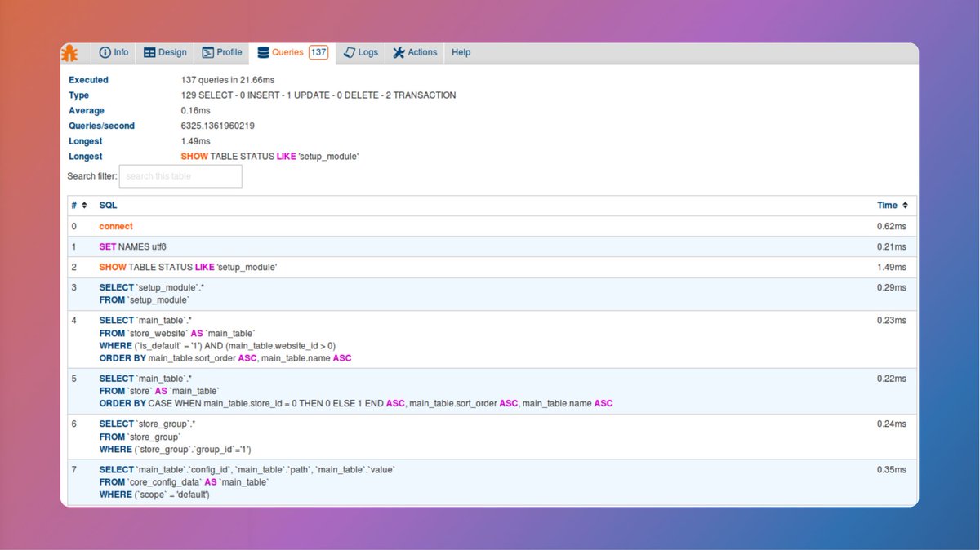Click the 'Search filter:' label
Screen dimensions: 980x550
click(92, 176)
